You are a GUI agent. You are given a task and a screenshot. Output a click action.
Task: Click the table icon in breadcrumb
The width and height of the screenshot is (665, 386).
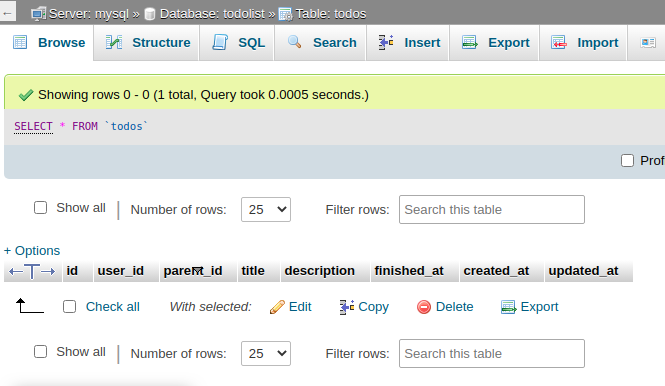pyautogui.click(x=285, y=14)
